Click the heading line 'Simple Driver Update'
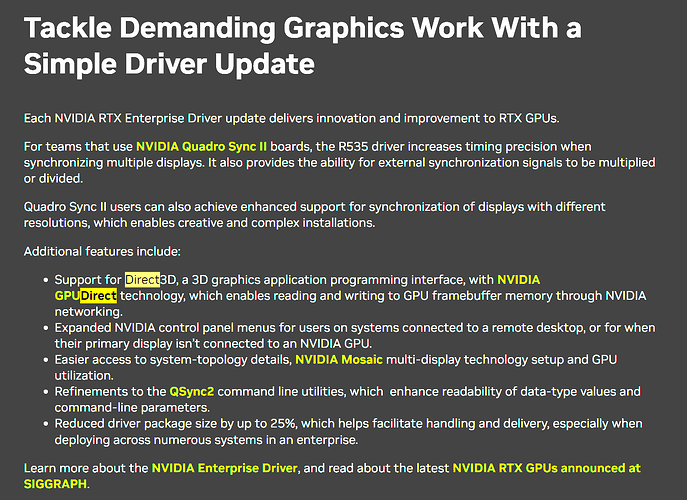687x500 pixels. click(170, 64)
